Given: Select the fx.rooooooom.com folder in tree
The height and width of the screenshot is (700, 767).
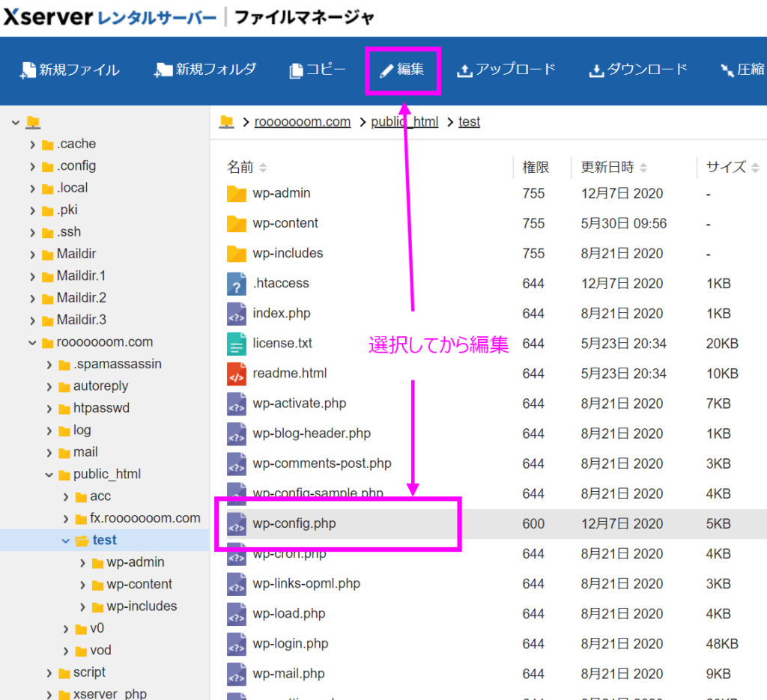Looking at the screenshot, I should click(x=145, y=518).
